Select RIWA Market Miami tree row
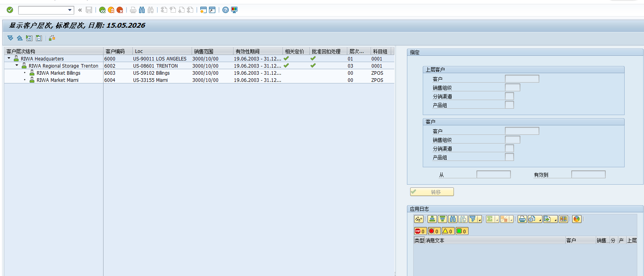644x276 pixels. pyautogui.click(x=57, y=80)
